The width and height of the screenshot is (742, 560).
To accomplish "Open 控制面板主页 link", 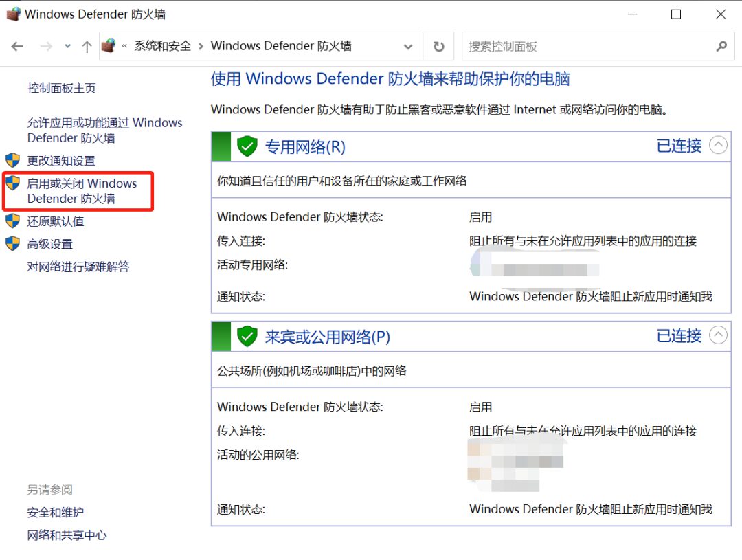I will click(62, 88).
